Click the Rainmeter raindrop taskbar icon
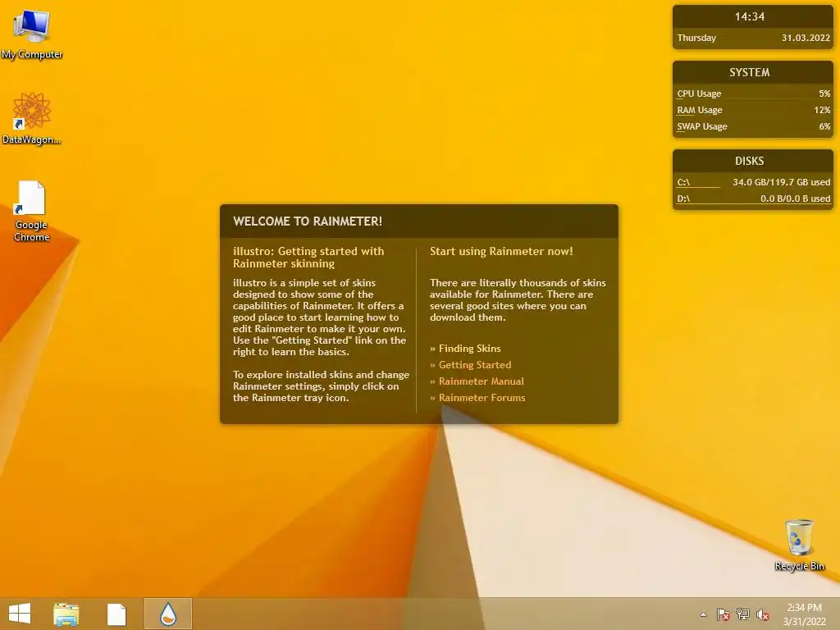Screen dimensions: 840x630 (x=168, y=614)
